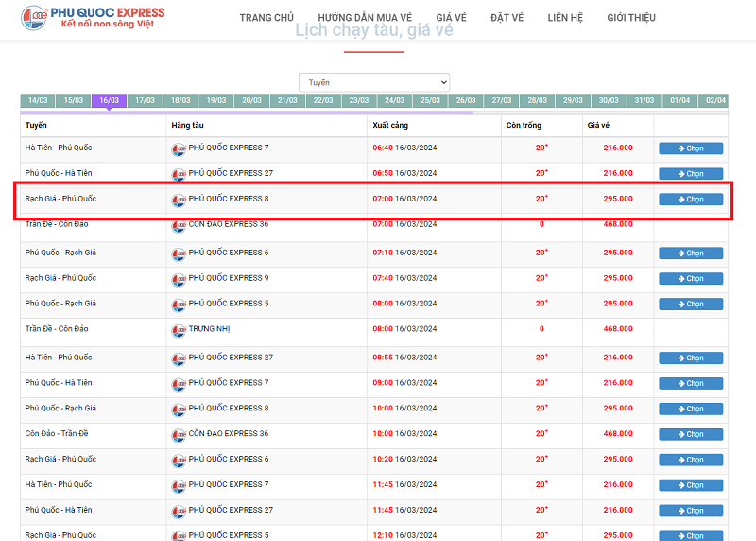756x541 pixels.
Task: Click the ship icon beside TRƯNG NHỊ
Action: (179, 331)
